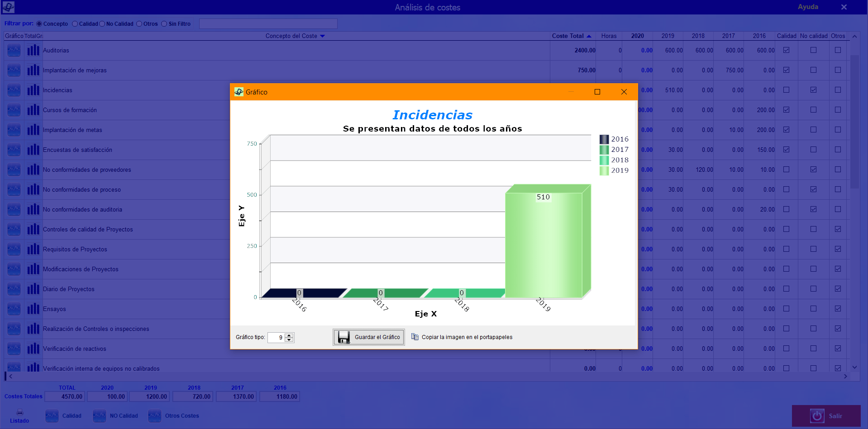
Task: Click the 2019 legend color swatch
Action: (x=604, y=170)
